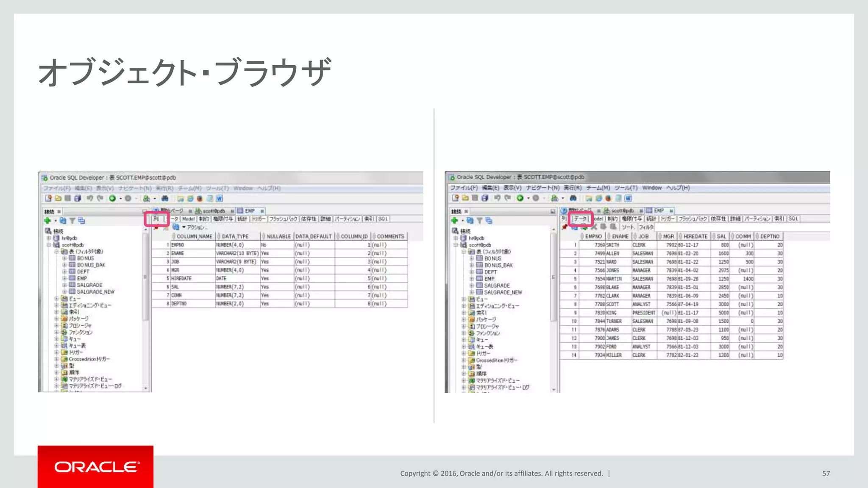
Task: Expand ビュー node in left tree
Action: pos(56,299)
